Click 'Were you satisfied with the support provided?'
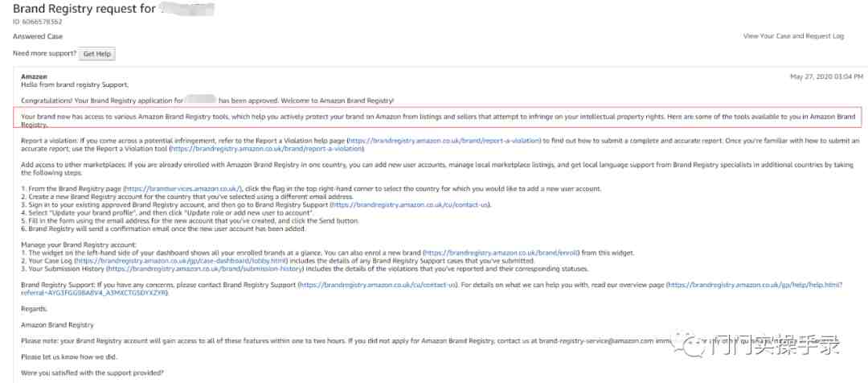This screenshot has width=868, height=383. point(92,373)
